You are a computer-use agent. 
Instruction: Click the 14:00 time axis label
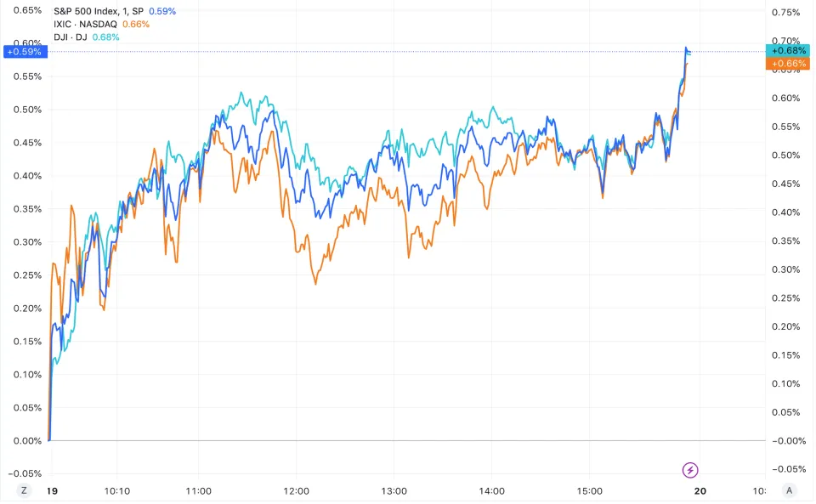(491, 490)
